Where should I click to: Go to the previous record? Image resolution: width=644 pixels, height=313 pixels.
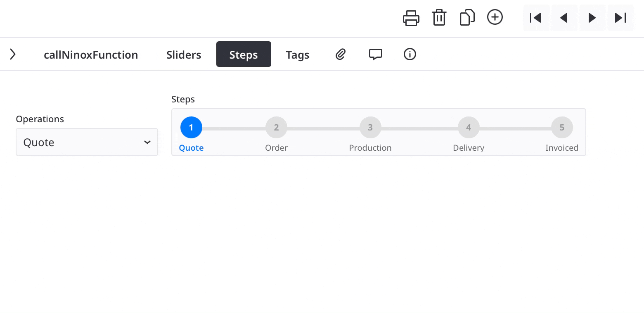(563, 18)
